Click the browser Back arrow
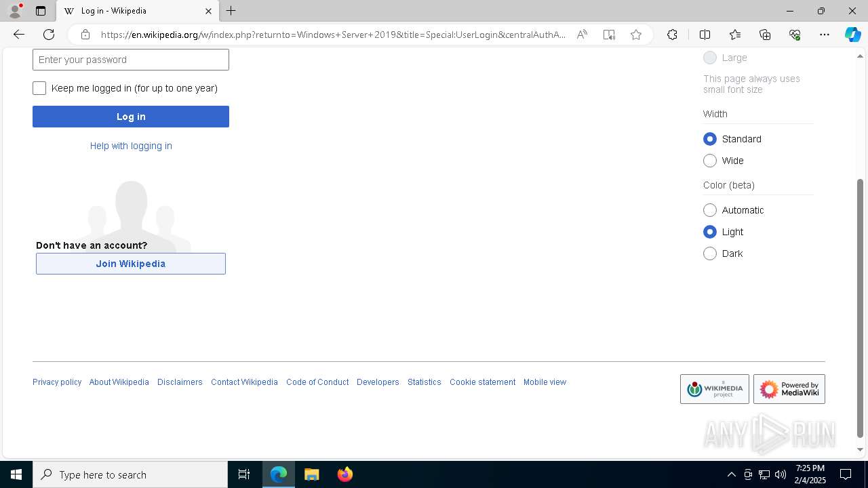 (19, 35)
